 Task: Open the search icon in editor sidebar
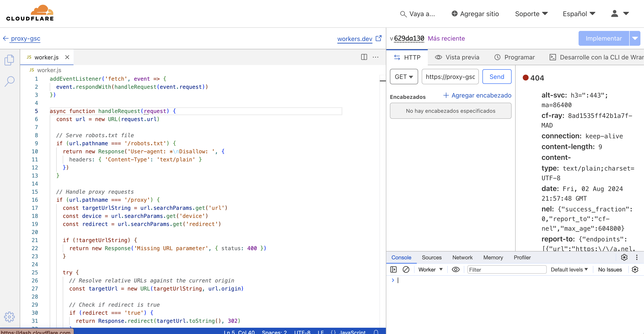click(9, 81)
